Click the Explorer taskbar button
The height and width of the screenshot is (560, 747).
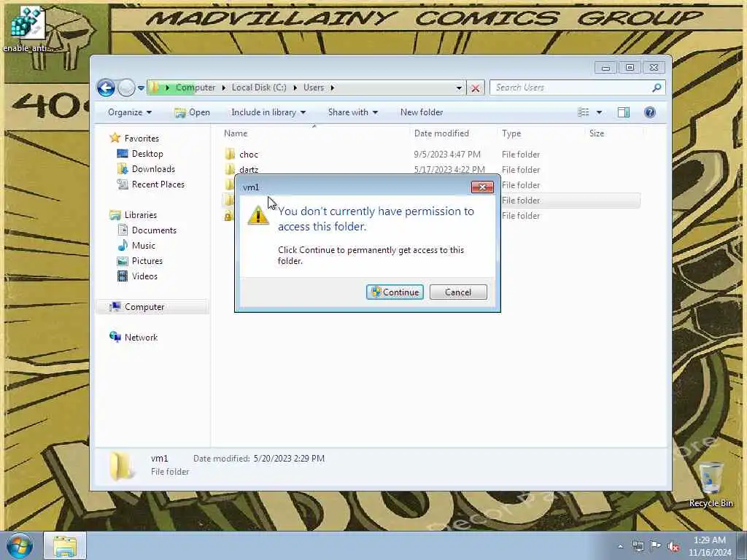(65, 546)
